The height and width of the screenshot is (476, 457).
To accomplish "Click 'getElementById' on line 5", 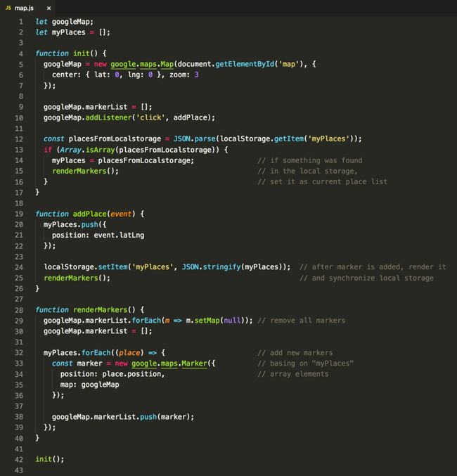I will point(245,65).
